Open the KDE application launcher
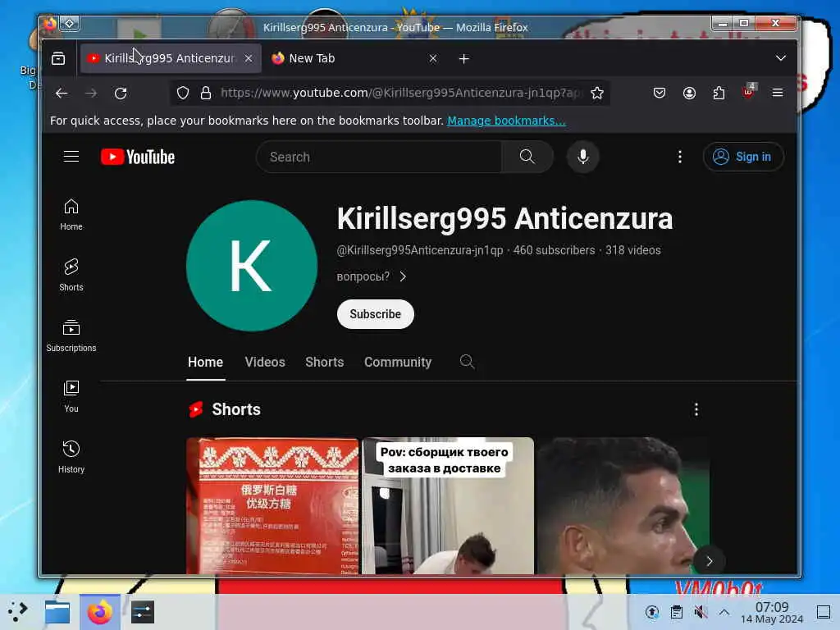Viewport: 840px width, 630px height. pyautogui.click(x=18, y=611)
